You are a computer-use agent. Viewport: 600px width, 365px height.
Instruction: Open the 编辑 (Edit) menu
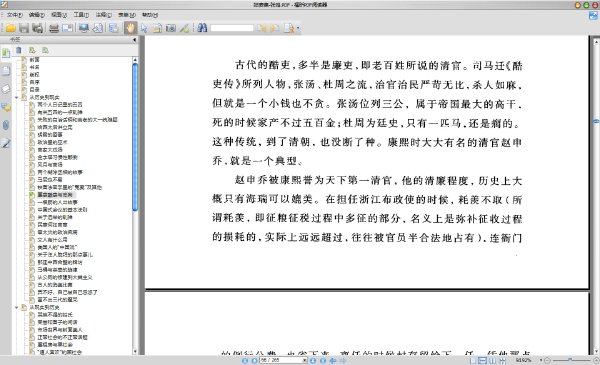coord(37,15)
